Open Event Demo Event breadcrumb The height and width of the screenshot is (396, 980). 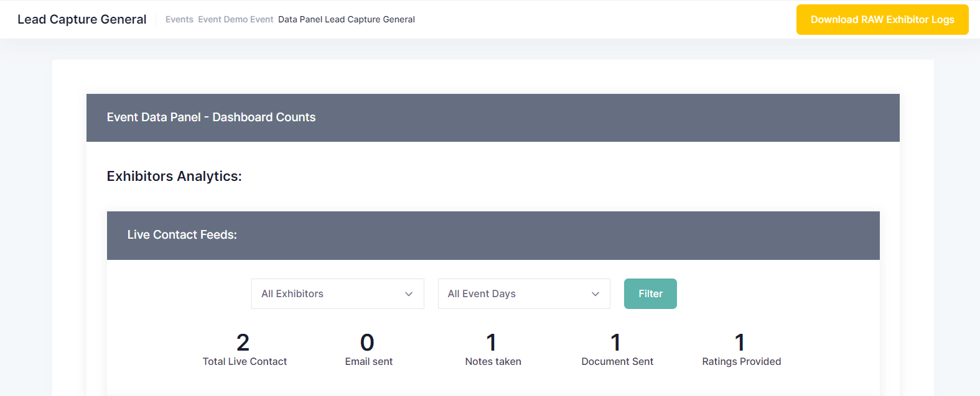pyautogui.click(x=235, y=20)
